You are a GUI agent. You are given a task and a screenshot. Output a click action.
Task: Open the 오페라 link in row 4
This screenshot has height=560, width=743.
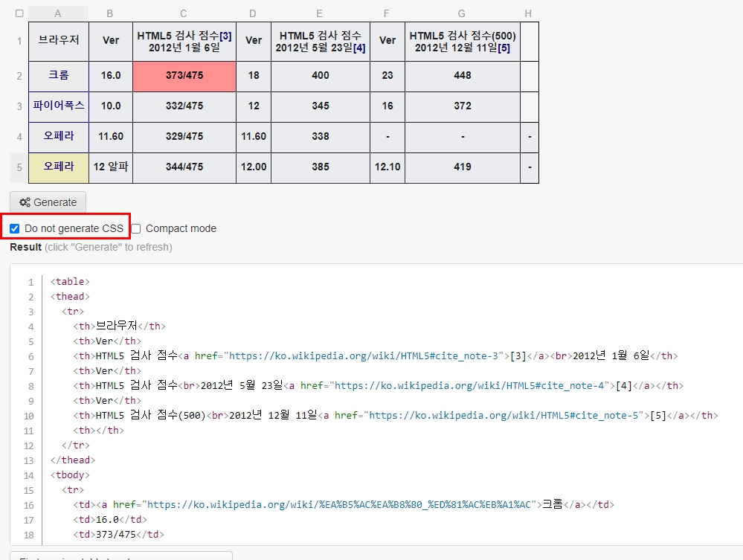tap(59, 135)
